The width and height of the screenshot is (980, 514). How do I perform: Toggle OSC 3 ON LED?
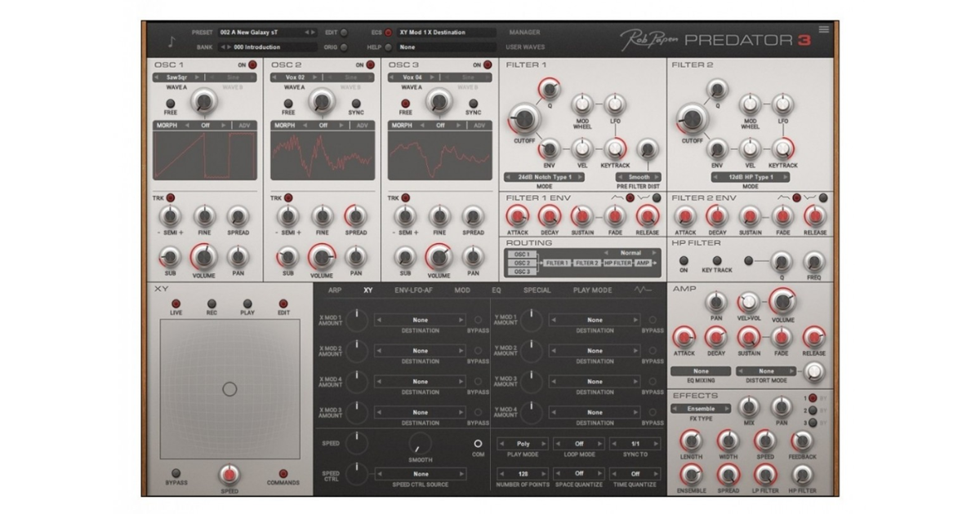[x=488, y=64]
